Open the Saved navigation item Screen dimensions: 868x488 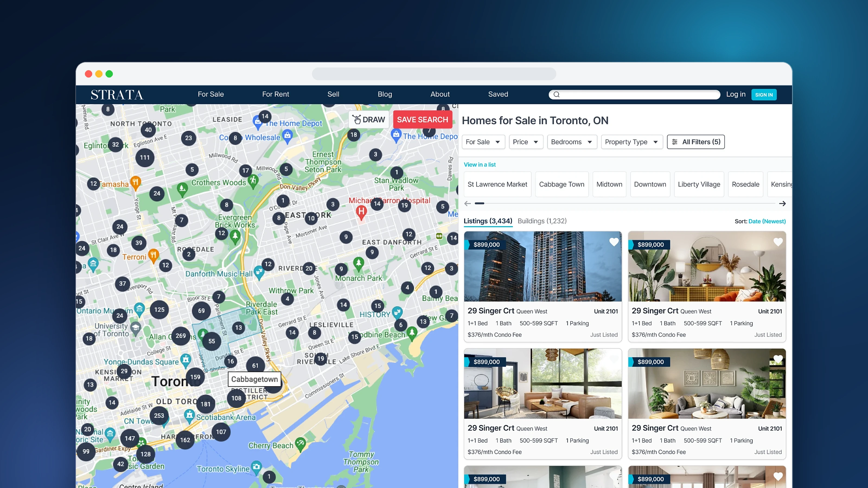pyautogui.click(x=498, y=94)
